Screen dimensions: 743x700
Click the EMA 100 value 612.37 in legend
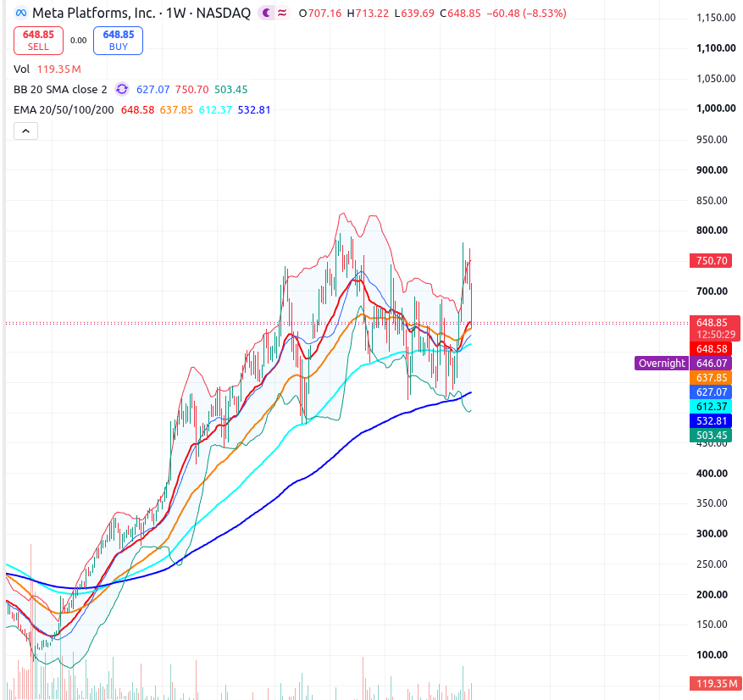[215, 109]
